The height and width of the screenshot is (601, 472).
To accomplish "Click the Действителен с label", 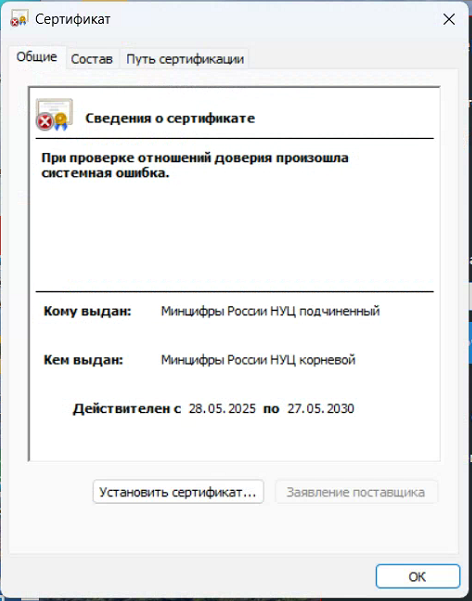I will [x=127, y=409].
